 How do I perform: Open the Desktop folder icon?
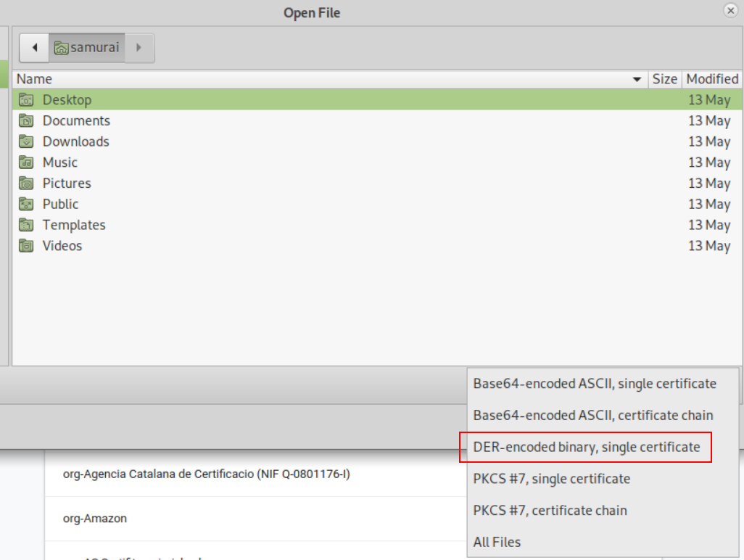point(25,99)
